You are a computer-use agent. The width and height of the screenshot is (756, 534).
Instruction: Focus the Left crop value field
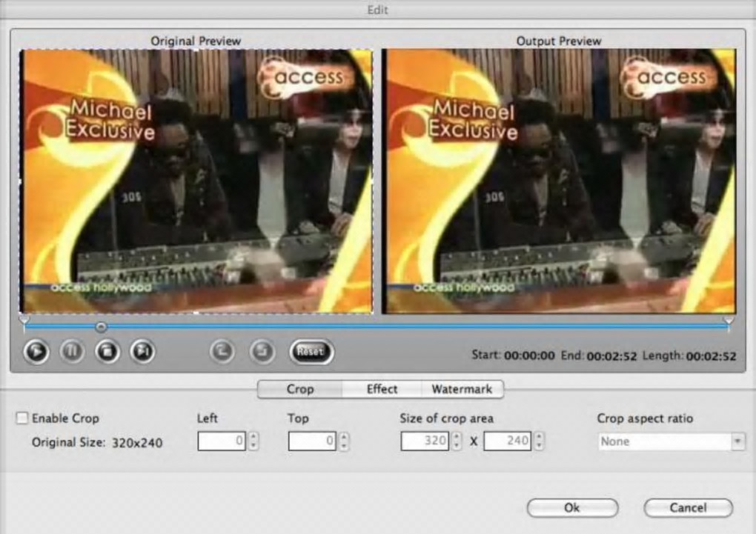pos(222,441)
